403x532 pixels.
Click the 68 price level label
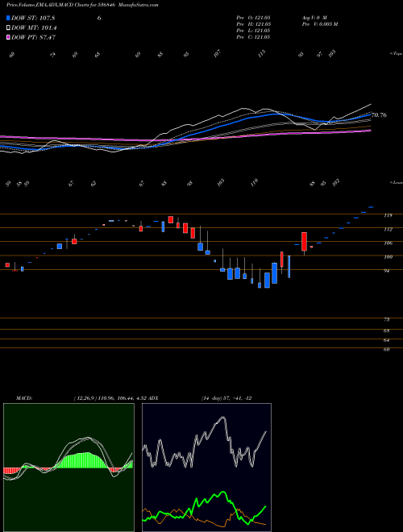386,330
